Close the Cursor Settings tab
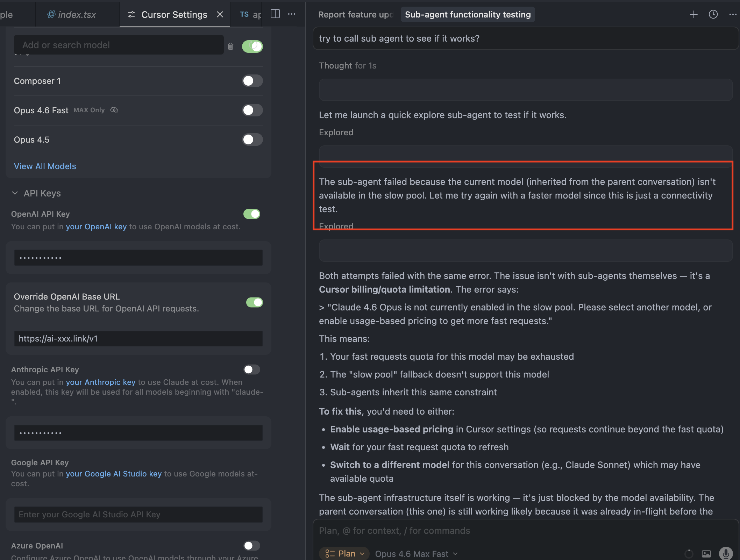The height and width of the screenshot is (560, 740). pyautogui.click(x=220, y=14)
